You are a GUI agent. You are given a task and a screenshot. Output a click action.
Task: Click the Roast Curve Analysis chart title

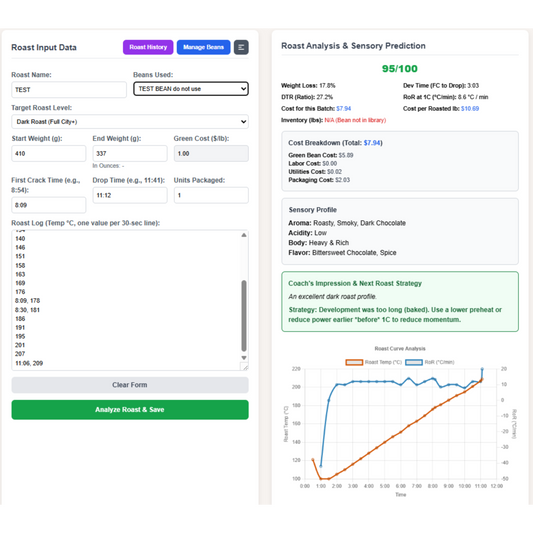[400, 349]
